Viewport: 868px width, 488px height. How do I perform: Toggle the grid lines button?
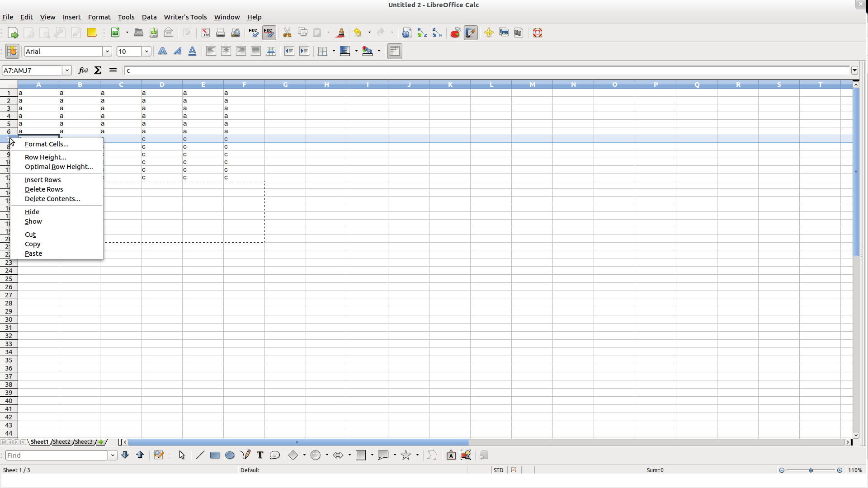pos(395,51)
